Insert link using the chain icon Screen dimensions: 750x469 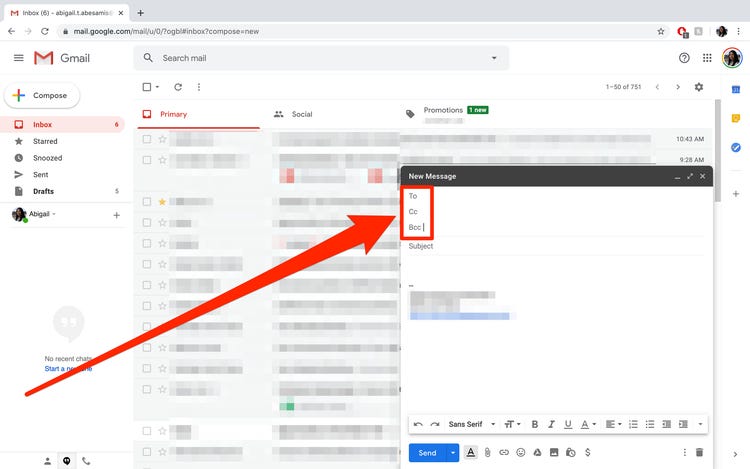(504, 452)
